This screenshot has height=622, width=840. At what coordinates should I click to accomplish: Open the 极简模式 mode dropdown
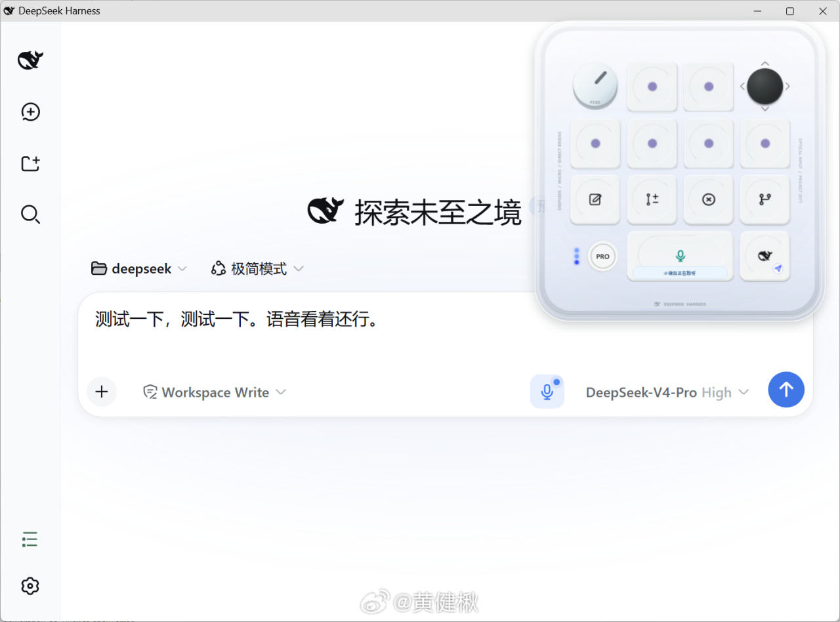point(257,268)
